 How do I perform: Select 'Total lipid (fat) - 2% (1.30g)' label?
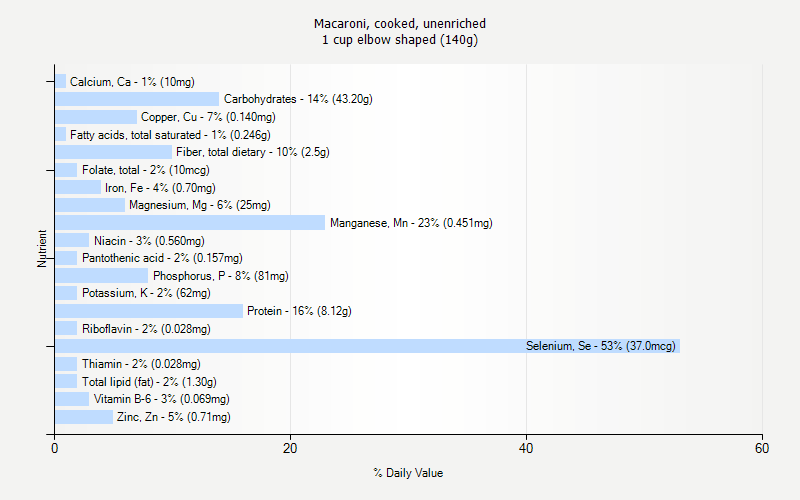(149, 382)
